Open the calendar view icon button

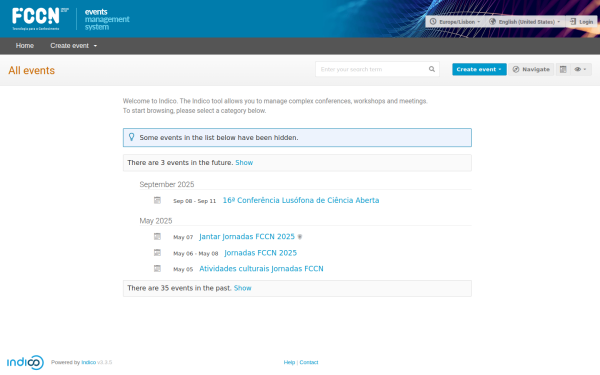point(563,69)
